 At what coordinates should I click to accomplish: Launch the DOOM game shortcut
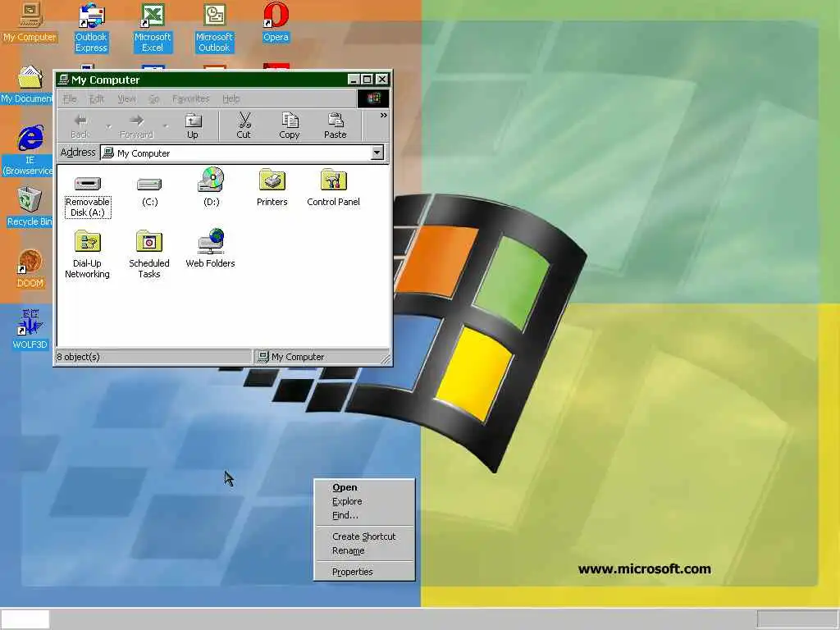click(x=30, y=269)
